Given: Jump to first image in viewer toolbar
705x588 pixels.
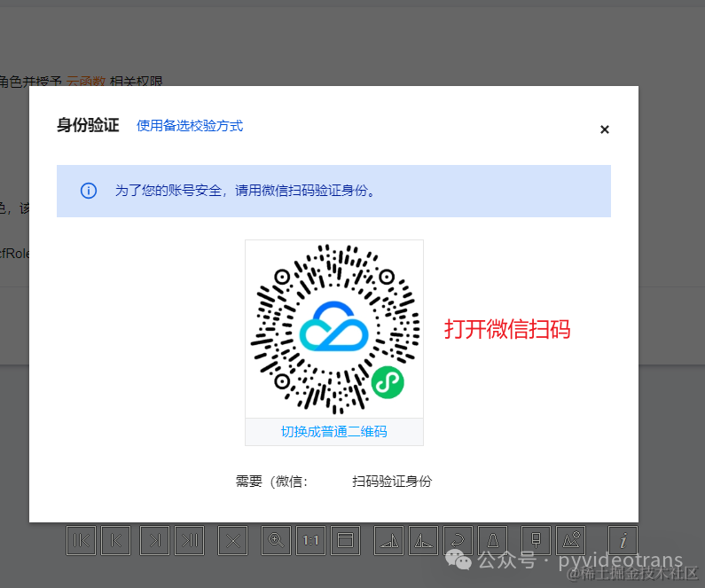Looking at the screenshot, I should (81, 540).
